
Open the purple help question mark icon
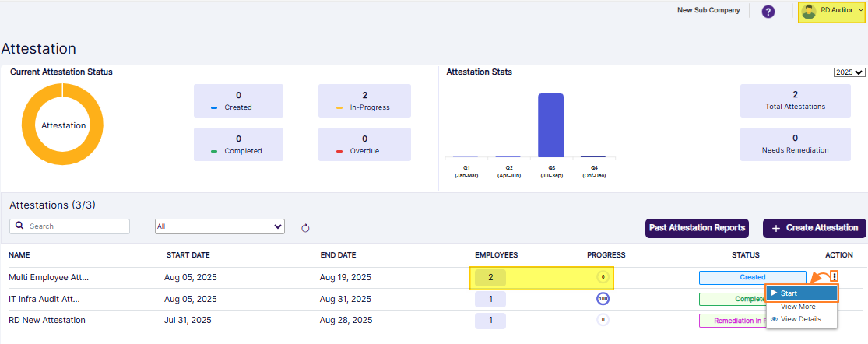768,12
